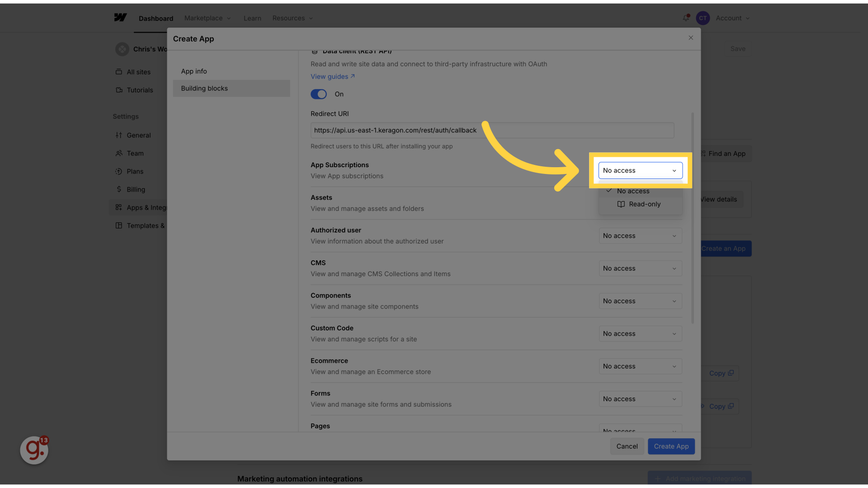Open the notifications bell
Image resolution: width=868 pixels, height=488 pixels.
[686, 18]
